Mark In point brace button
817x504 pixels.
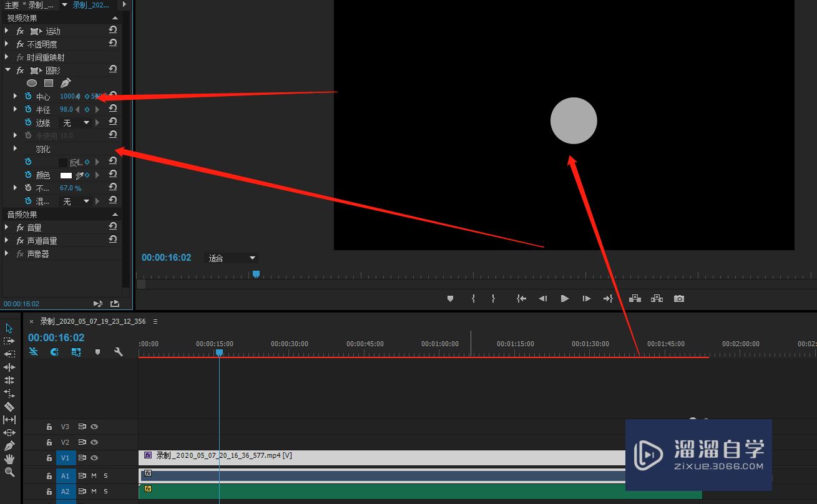(473, 299)
